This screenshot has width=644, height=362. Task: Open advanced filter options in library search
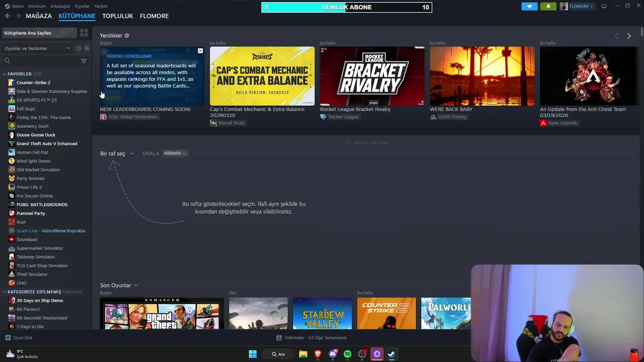coord(84,61)
